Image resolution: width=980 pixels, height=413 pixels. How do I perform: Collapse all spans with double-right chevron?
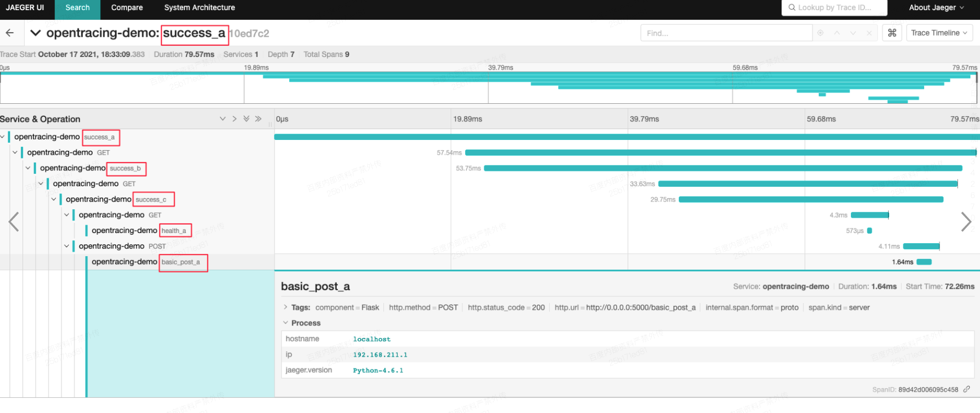coord(258,118)
